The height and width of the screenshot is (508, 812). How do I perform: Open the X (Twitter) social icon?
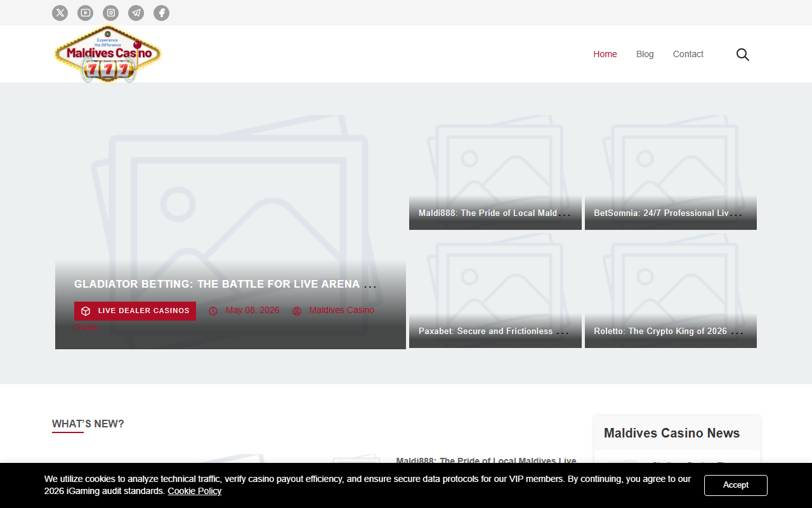click(60, 13)
